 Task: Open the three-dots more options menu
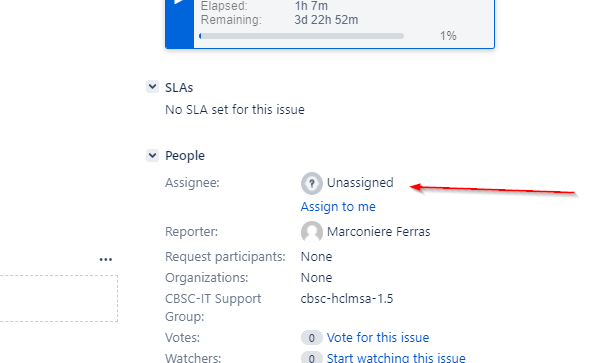[106, 260]
